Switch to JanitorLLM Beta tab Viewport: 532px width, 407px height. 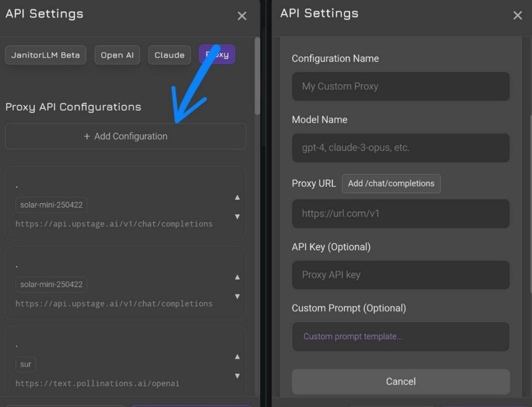[46, 55]
